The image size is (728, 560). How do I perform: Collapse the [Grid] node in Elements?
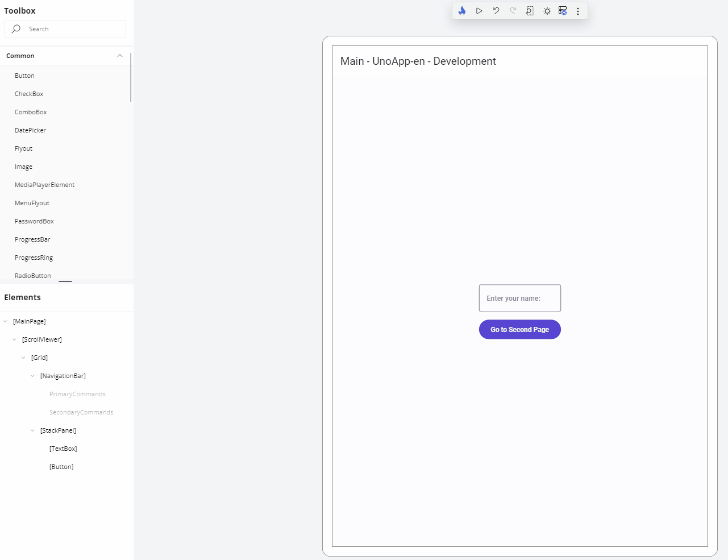click(x=23, y=358)
